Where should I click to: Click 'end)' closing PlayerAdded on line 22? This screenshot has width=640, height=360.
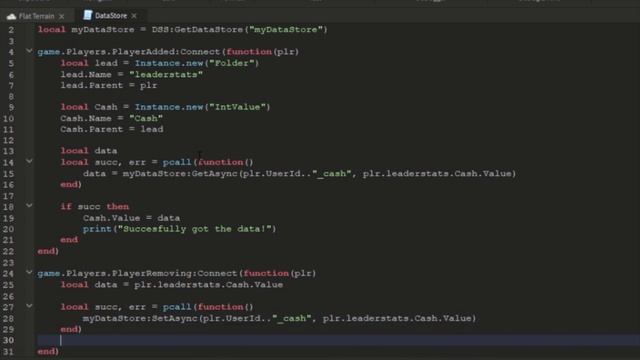point(48,251)
